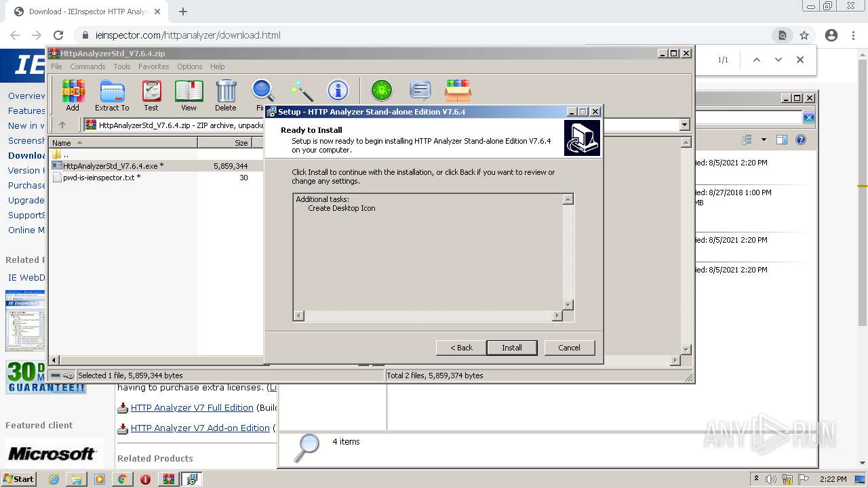
Task: Click the View file toolbar icon
Action: (x=189, y=96)
